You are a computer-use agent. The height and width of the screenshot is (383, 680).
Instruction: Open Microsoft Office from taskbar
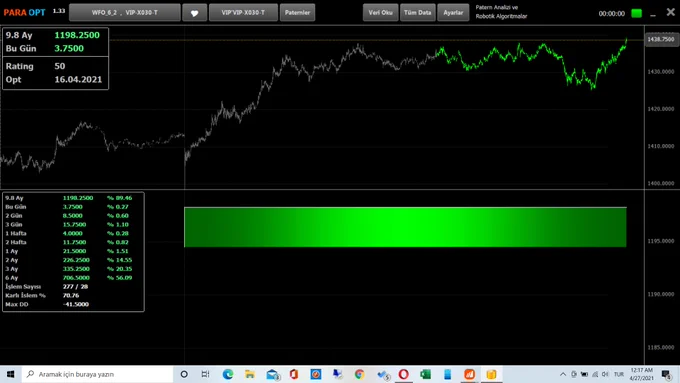pos(294,374)
